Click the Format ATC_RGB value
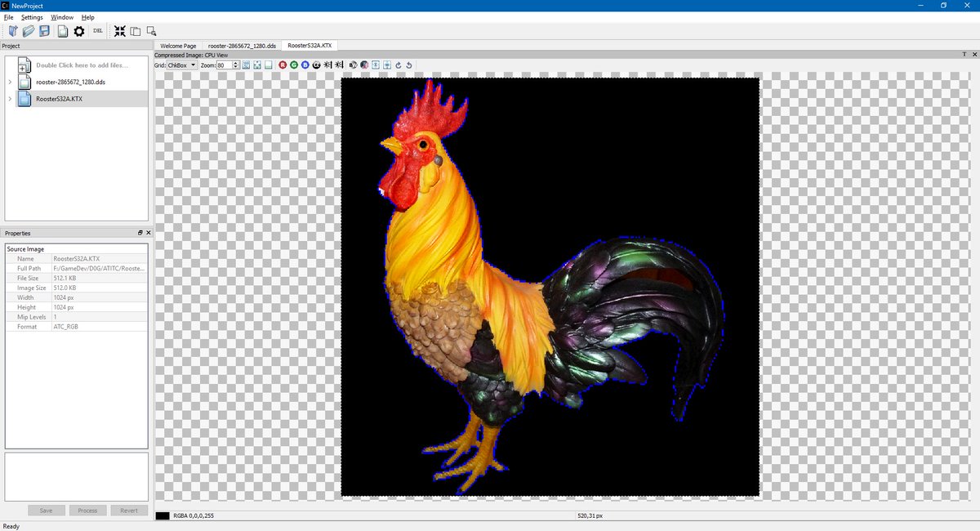 click(100, 327)
